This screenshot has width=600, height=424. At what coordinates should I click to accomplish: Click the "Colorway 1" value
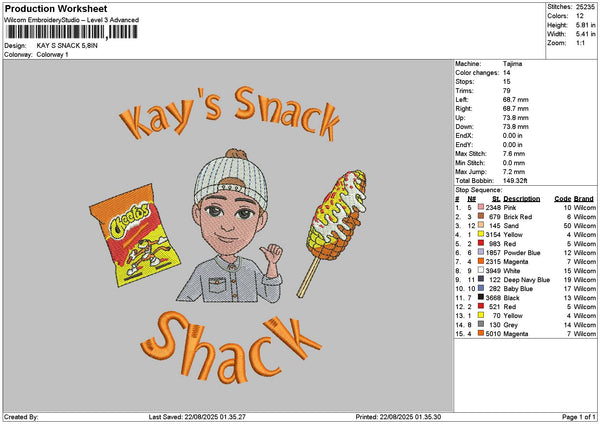point(52,55)
